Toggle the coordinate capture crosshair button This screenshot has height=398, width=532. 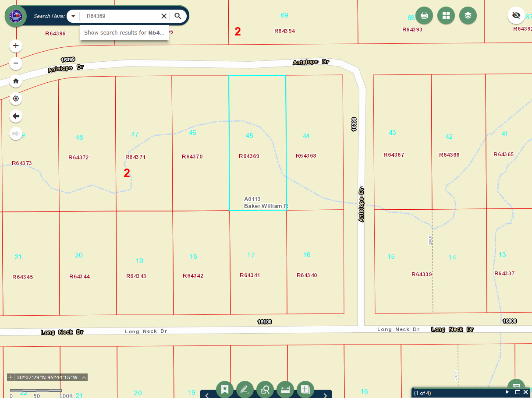tap(11, 377)
